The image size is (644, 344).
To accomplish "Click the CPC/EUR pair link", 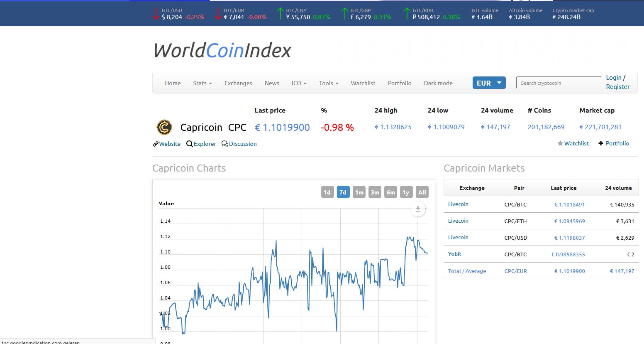I will (516, 271).
